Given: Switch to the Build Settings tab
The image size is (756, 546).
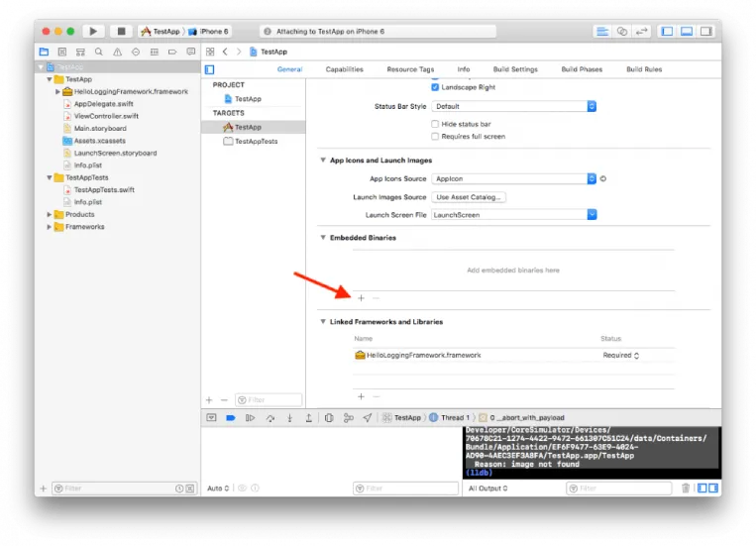Looking at the screenshot, I should coord(515,69).
